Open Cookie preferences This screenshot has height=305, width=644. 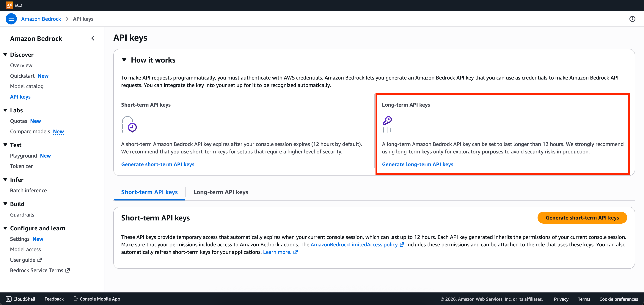click(618, 299)
